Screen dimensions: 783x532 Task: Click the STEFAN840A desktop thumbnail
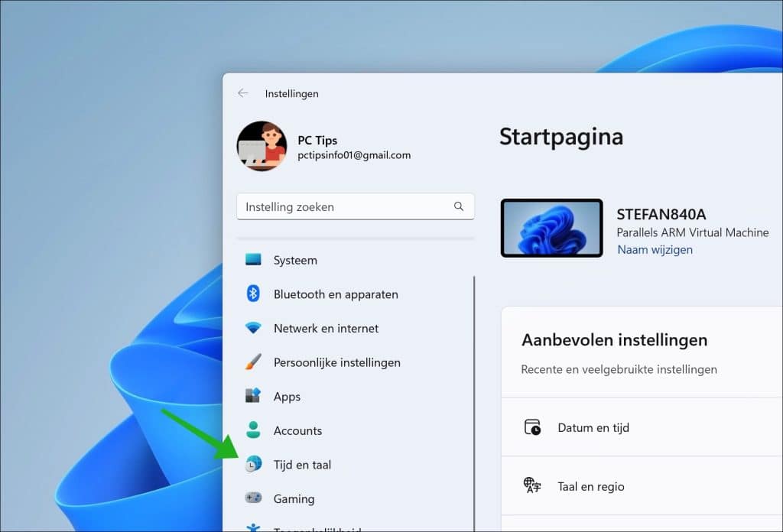click(x=552, y=228)
